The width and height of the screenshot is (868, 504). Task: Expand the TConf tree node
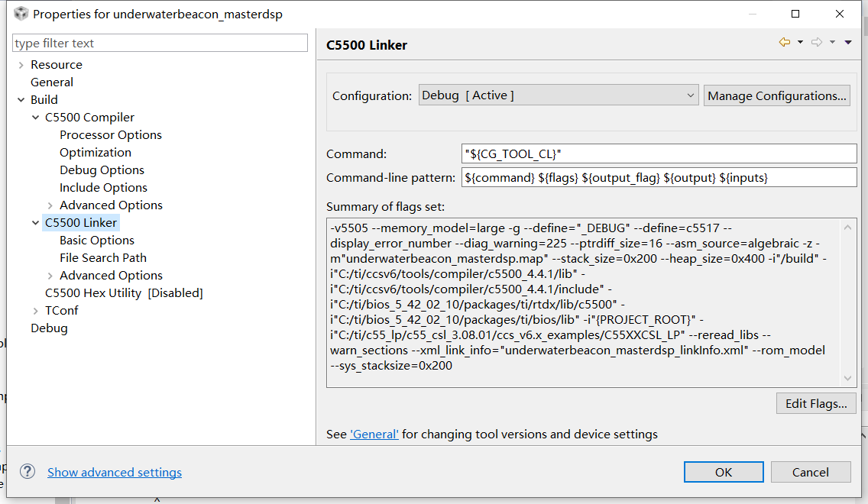pyautogui.click(x=36, y=311)
